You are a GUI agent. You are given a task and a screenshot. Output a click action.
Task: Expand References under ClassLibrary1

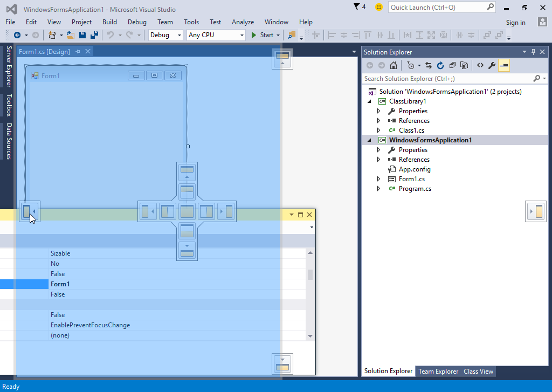coord(379,121)
